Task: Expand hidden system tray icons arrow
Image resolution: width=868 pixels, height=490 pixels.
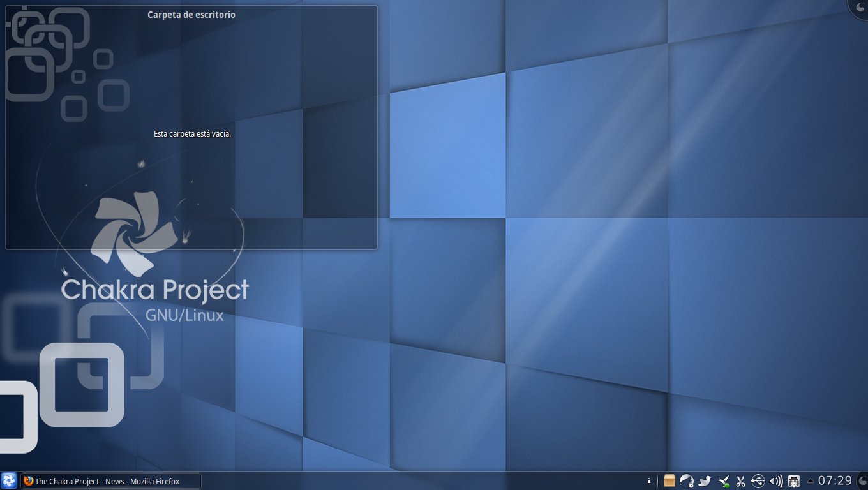Action: [x=811, y=481]
